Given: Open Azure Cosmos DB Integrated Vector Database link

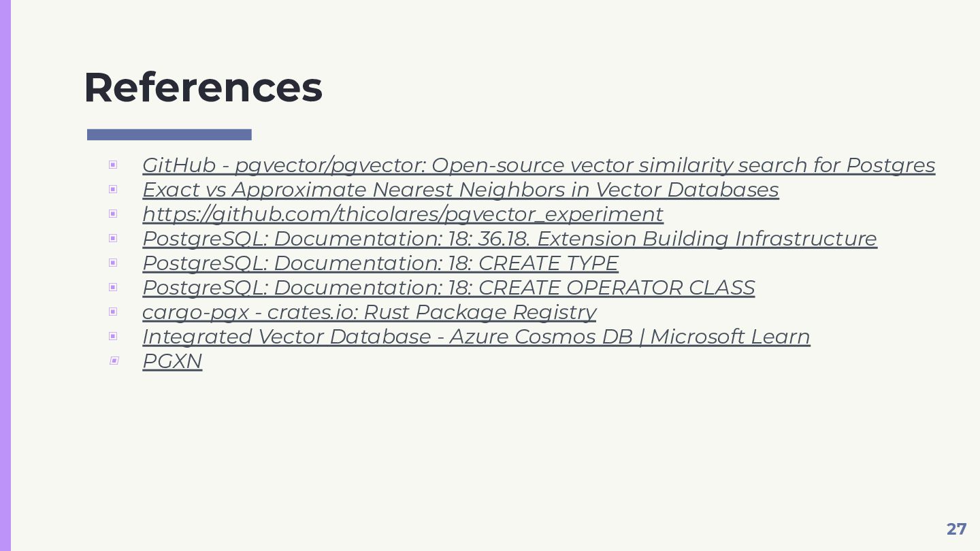Looking at the screenshot, I should click(x=476, y=337).
